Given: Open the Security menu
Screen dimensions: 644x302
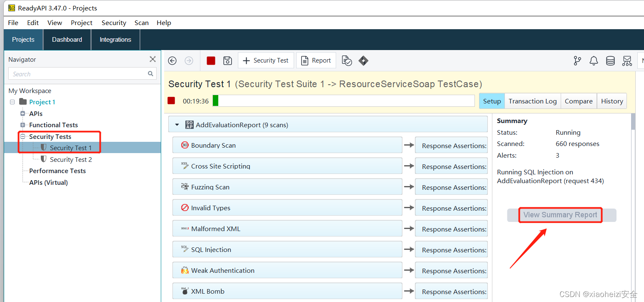Looking at the screenshot, I should [114, 23].
